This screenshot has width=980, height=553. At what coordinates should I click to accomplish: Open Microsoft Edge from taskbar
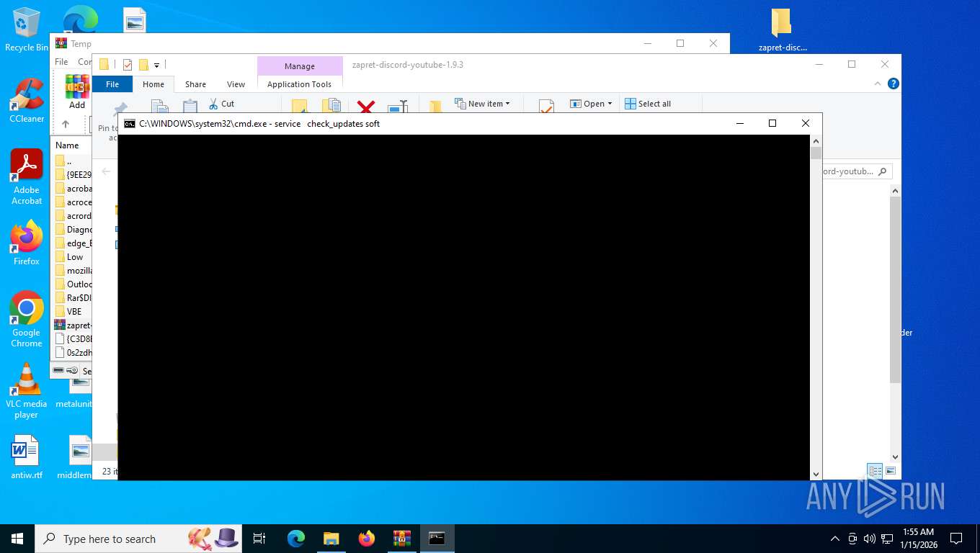click(x=296, y=539)
